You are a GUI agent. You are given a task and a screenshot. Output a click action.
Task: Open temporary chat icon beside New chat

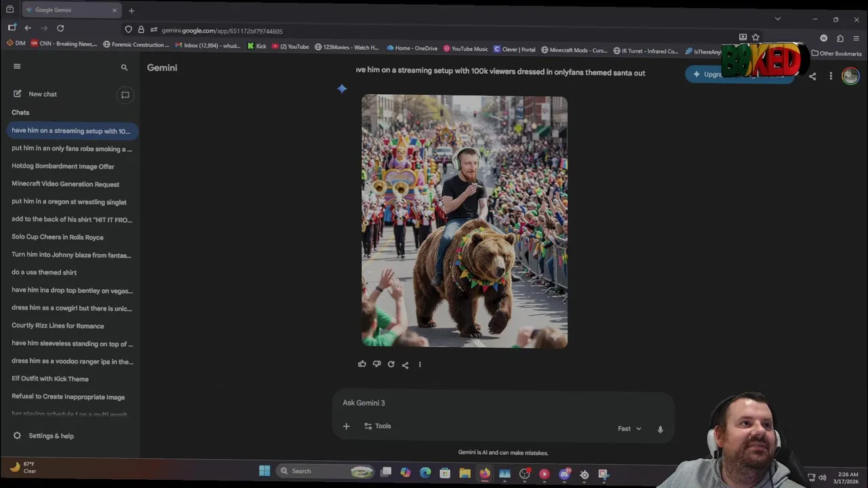pyautogui.click(x=125, y=95)
